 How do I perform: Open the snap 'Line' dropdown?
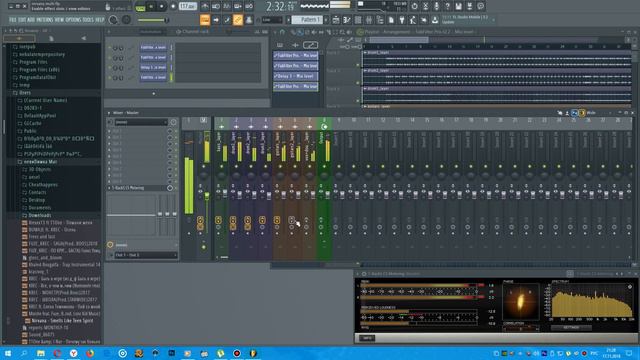pos(272,20)
